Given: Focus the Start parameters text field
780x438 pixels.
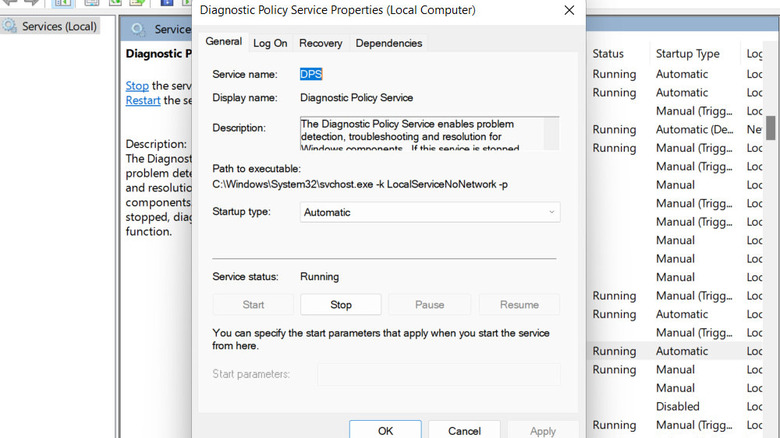Looking at the screenshot, I should [438, 374].
